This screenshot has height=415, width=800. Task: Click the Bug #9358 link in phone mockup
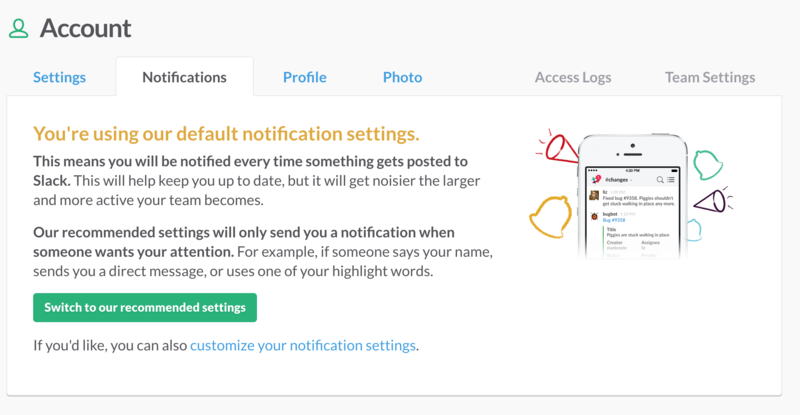(x=613, y=220)
